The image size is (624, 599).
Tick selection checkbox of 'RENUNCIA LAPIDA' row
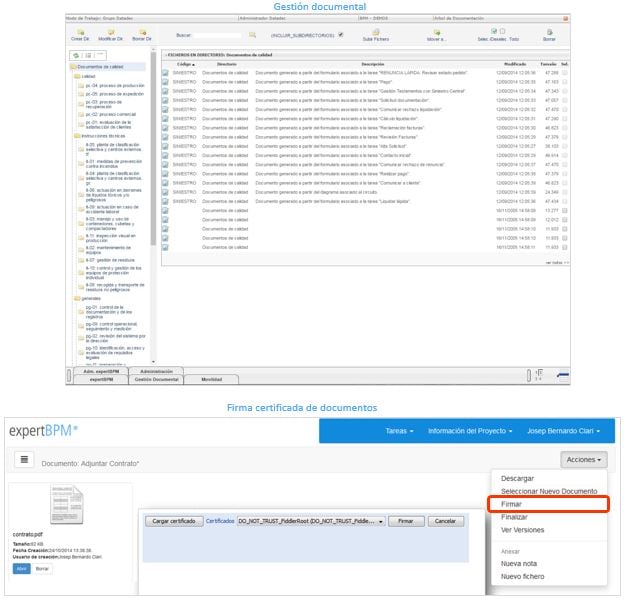pyautogui.click(x=565, y=73)
